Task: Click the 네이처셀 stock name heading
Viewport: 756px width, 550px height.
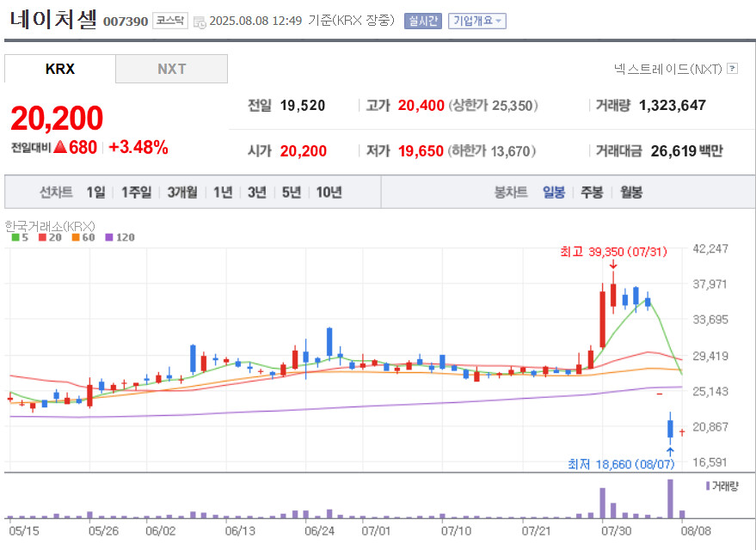Action: click(x=53, y=20)
